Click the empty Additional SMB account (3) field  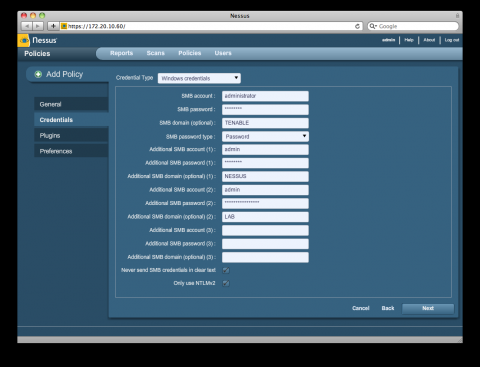pos(265,230)
